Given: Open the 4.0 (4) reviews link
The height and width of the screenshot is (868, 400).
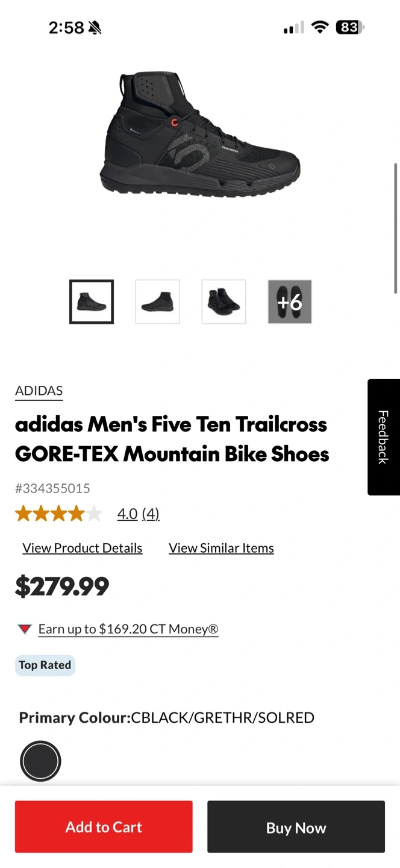Looking at the screenshot, I should point(138,514).
